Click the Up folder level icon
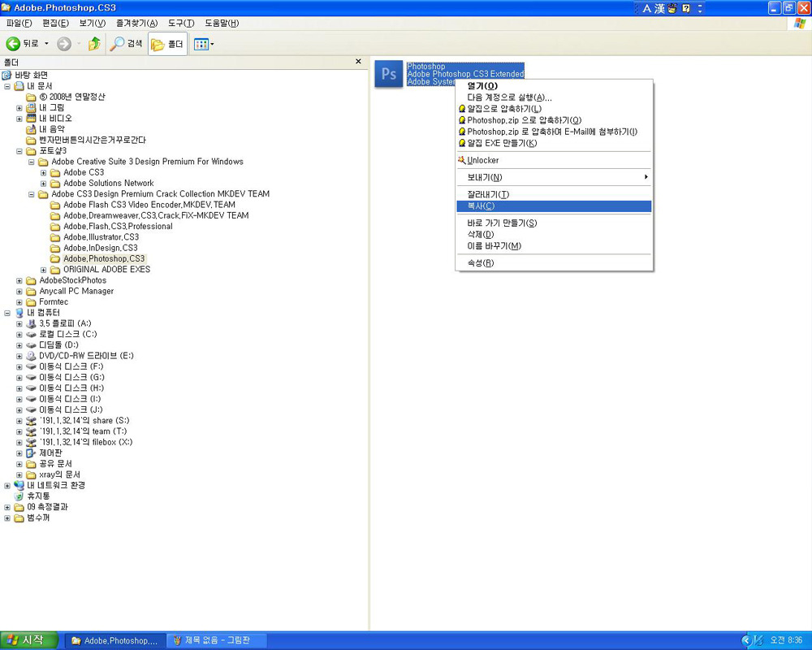The image size is (812, 650). (94, 44)
